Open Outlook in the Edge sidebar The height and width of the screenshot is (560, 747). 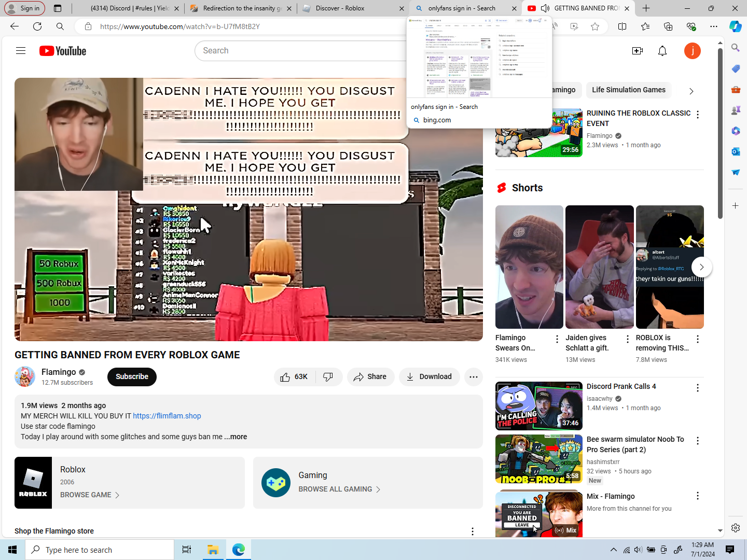736,151
